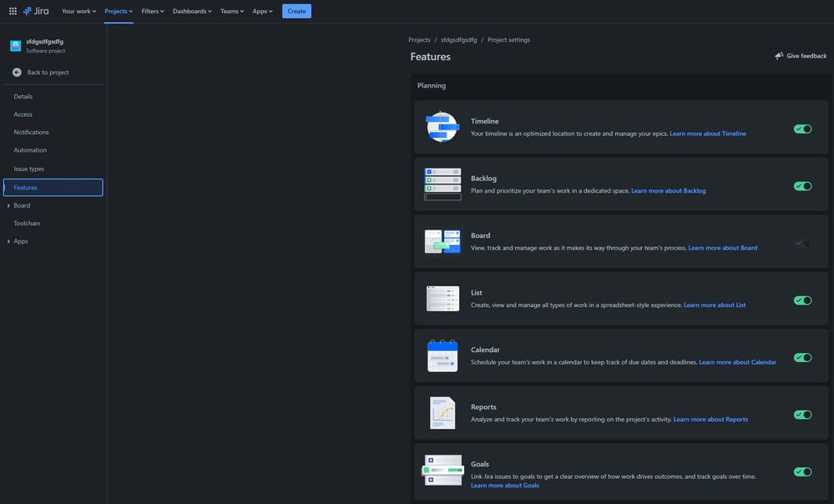Open Learn more about Reports link
Viewport: 834px width, 504px height.
pos(710,420)
